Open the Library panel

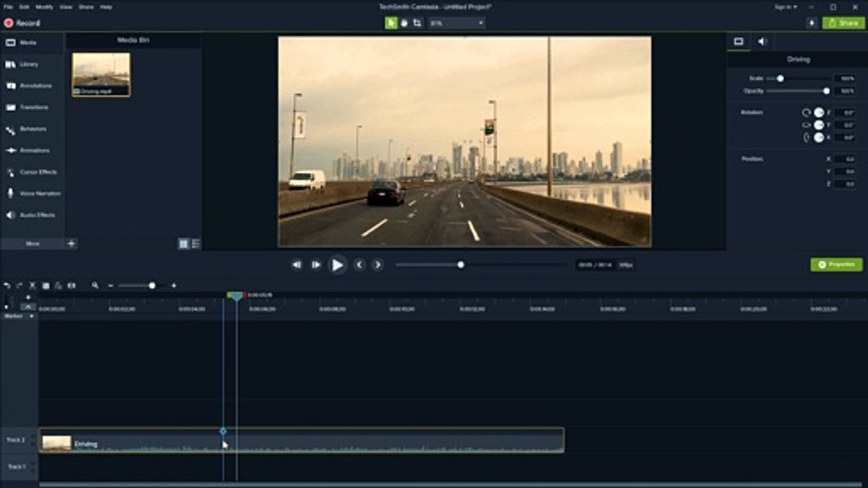pyautogui.click(x=33, y=64)
